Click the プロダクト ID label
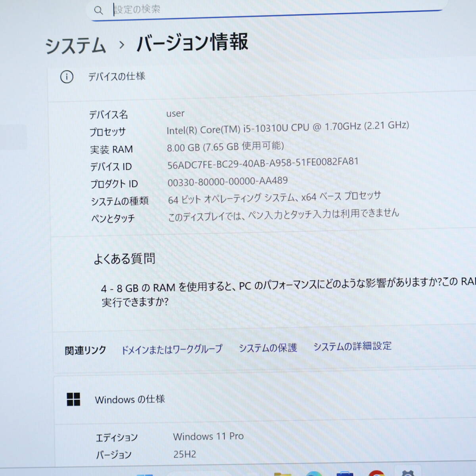Image resolution: width=476 pixels, height=476 pixels. (114, 184)
